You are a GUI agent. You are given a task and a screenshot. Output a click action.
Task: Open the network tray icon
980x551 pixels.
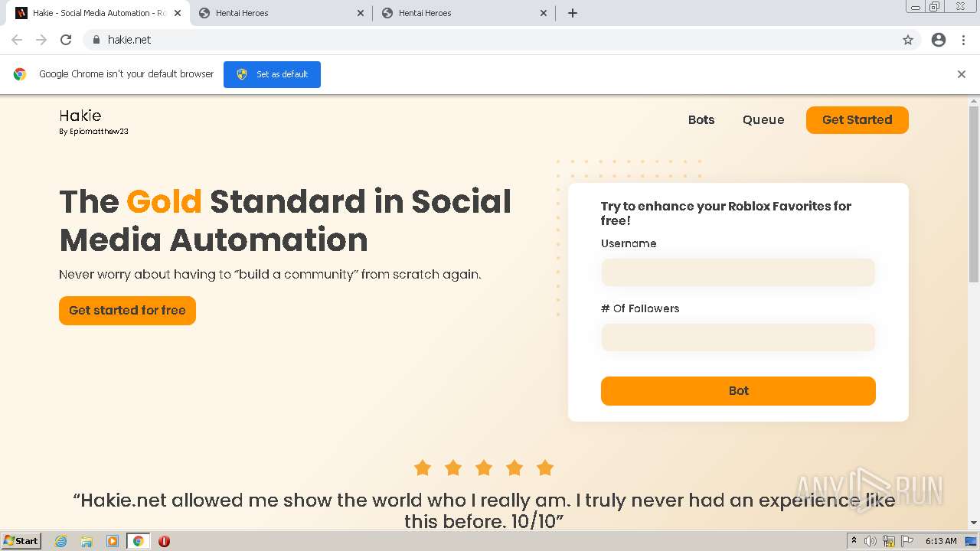(889, 541)
